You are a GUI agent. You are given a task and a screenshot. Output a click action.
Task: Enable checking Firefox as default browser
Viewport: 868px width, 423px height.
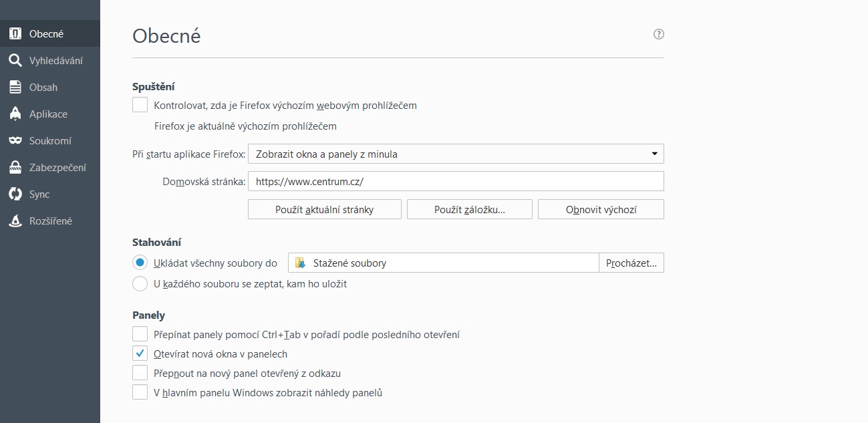(140, 105)
